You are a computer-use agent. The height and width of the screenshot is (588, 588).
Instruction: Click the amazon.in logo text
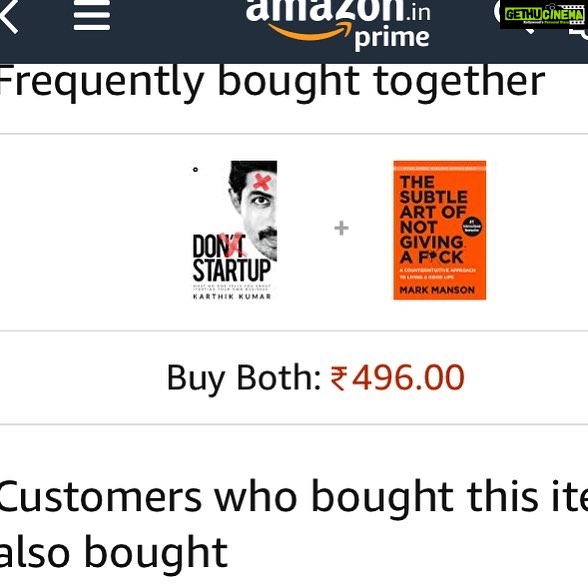coord(338,10)
